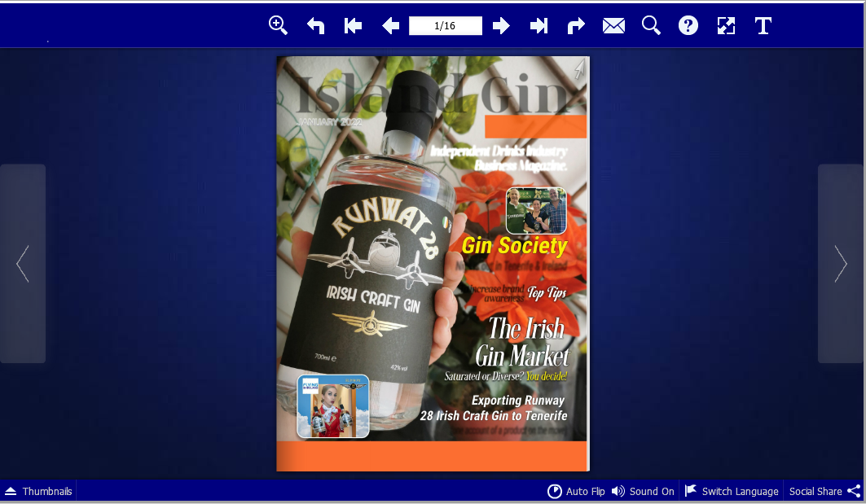The width and height of the screenshot is (866, 504).
Task: Click the zoom in magnifier icon
Action: [278, 25]
